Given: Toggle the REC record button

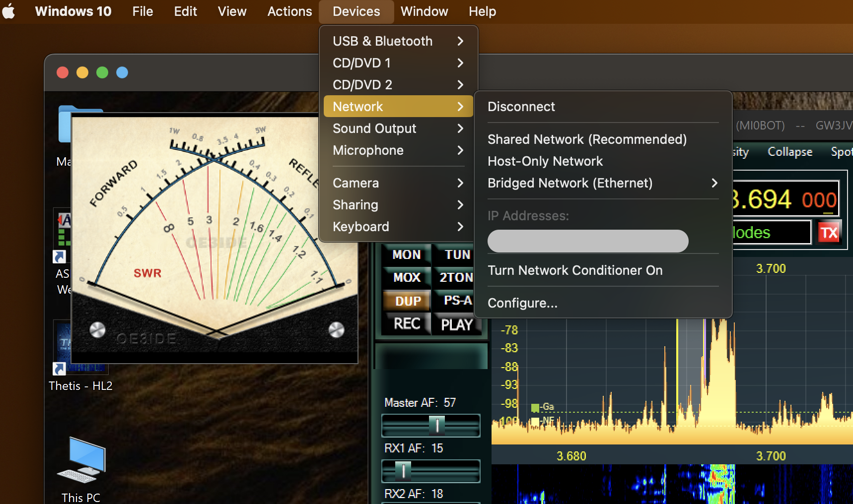Looking at the screenshot, I should (407, 323).
